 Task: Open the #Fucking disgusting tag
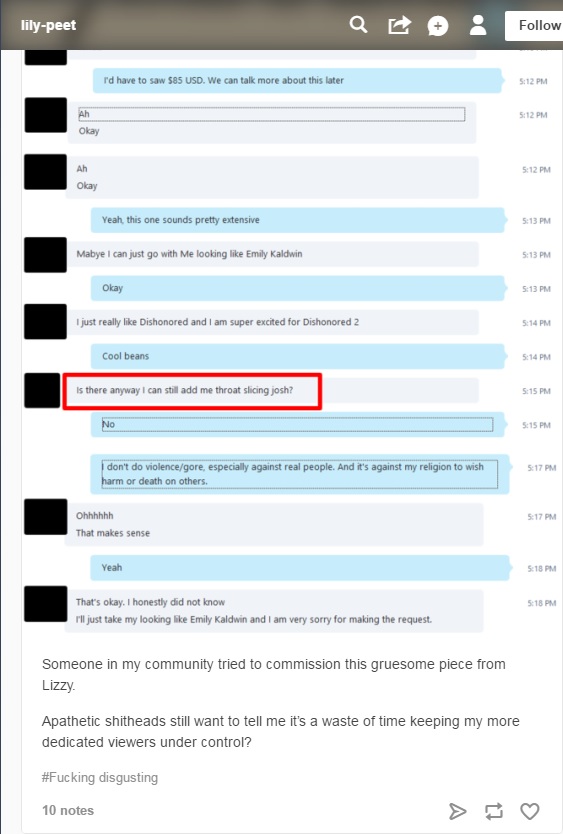100,778
